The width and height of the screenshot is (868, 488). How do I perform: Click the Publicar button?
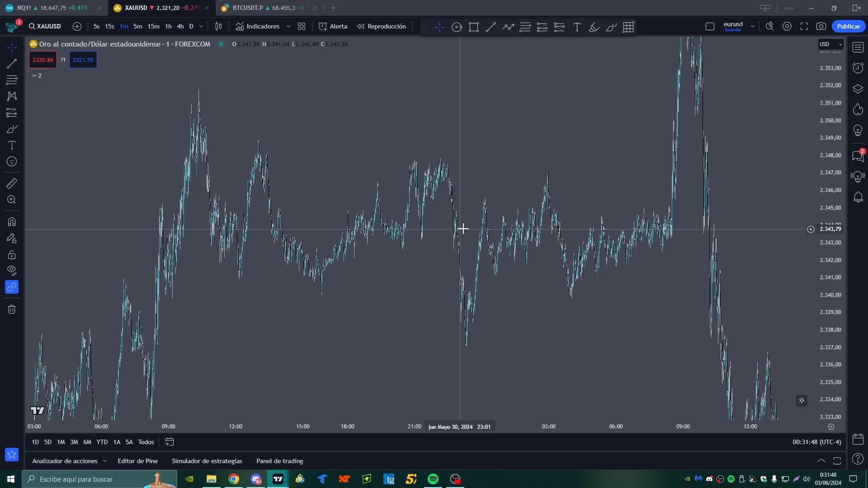pos(848,27)
